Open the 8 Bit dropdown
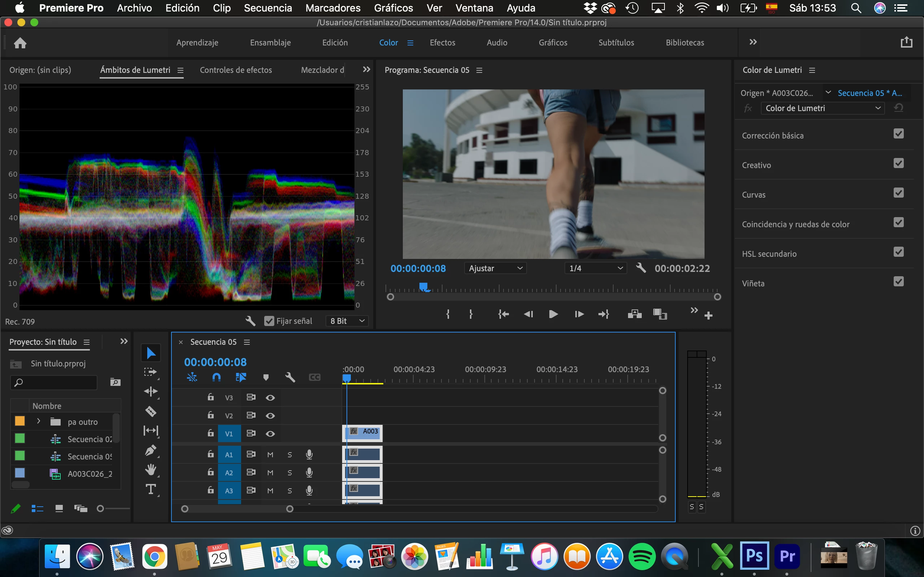 [347, 321]
